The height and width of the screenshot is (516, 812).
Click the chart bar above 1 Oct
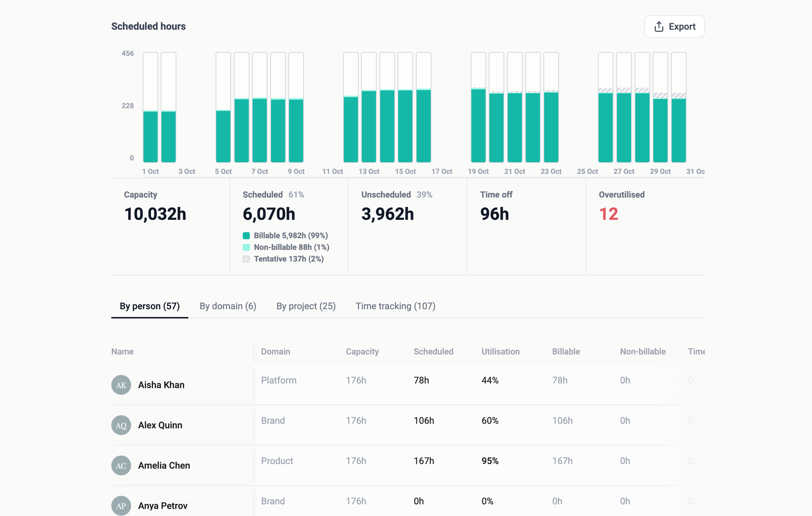(x=151, y=107)
